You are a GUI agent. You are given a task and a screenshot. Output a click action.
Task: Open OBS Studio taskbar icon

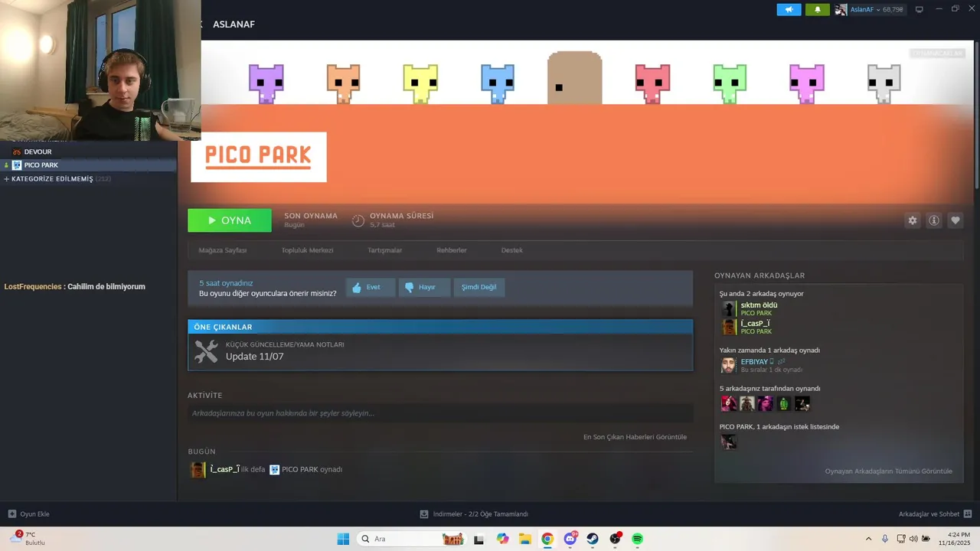pyautogui.click(x=615, y=539)
